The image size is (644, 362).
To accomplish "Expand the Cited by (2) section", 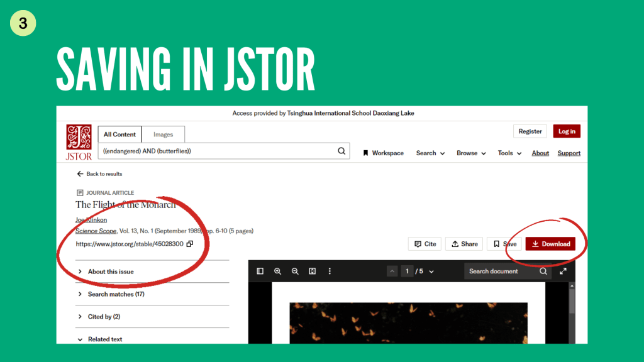I will (104, 317).
